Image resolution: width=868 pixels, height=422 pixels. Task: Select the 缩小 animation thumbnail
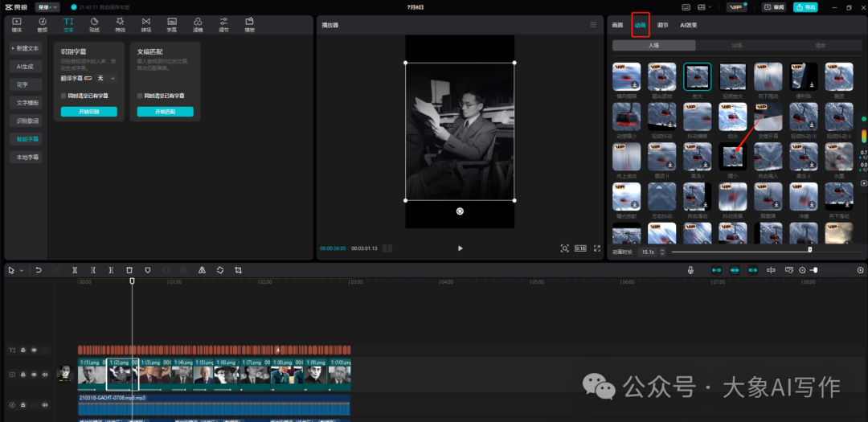(x=732, y=157)
